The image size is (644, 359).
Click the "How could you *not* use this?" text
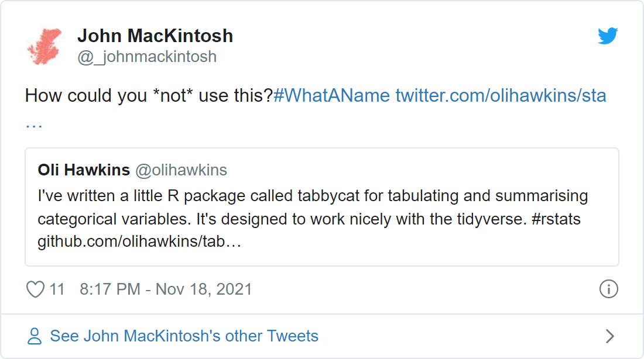(149, 95)
